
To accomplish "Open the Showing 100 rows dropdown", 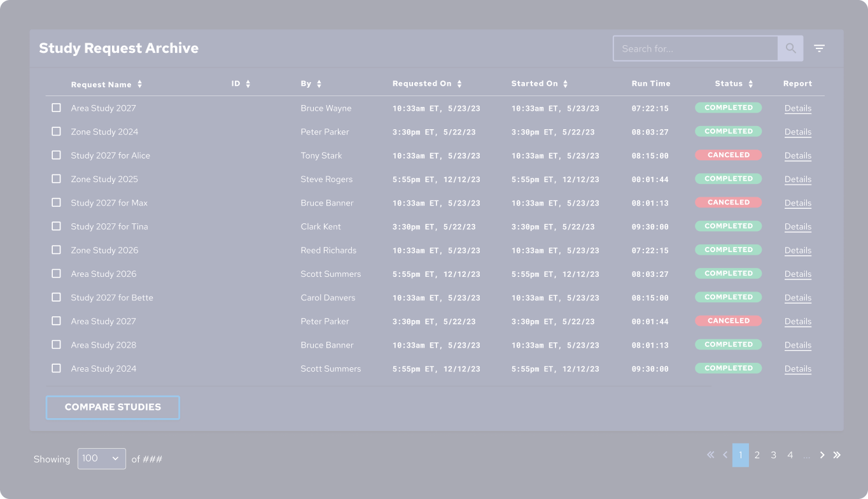I will tap(102, 459).
